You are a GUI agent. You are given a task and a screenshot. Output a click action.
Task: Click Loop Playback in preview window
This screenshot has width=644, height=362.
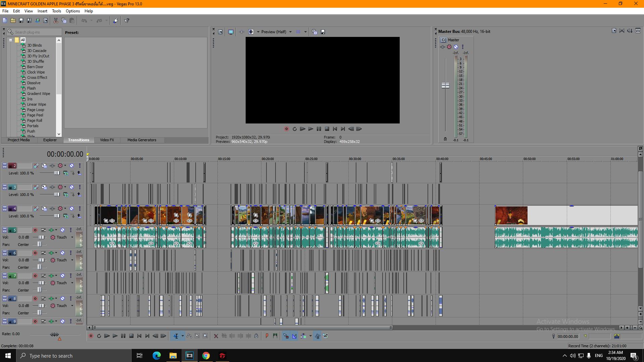tap(294, 129)
